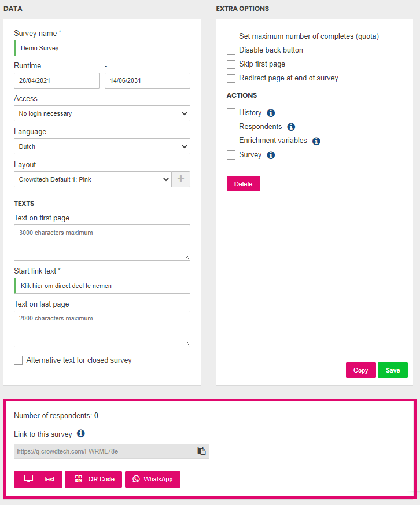Click the green Save button

393,370
